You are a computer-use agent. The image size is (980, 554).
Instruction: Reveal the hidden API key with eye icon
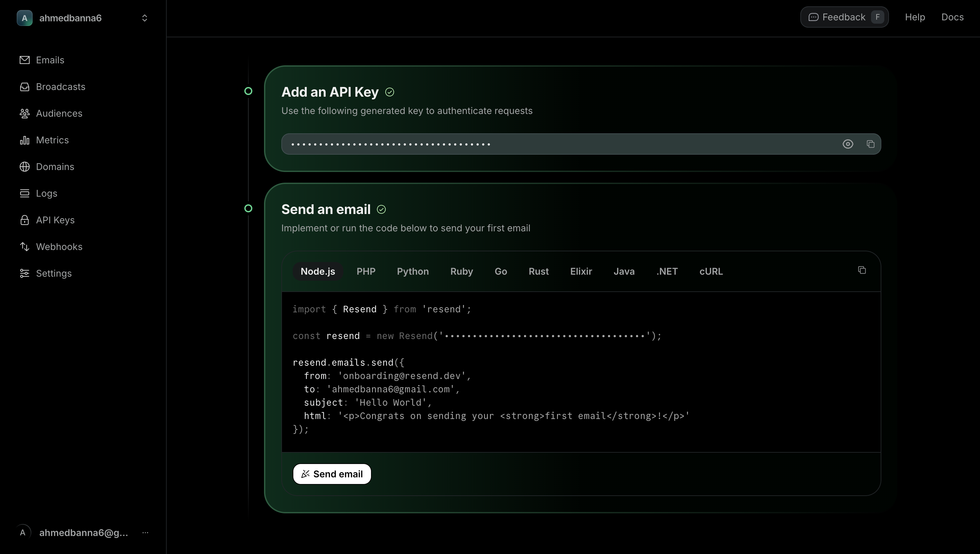(848, 144)
